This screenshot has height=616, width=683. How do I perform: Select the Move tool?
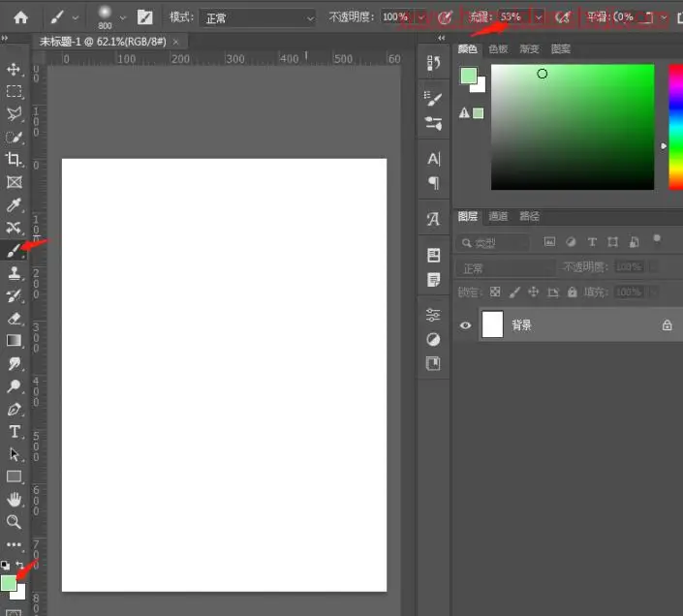14,69
